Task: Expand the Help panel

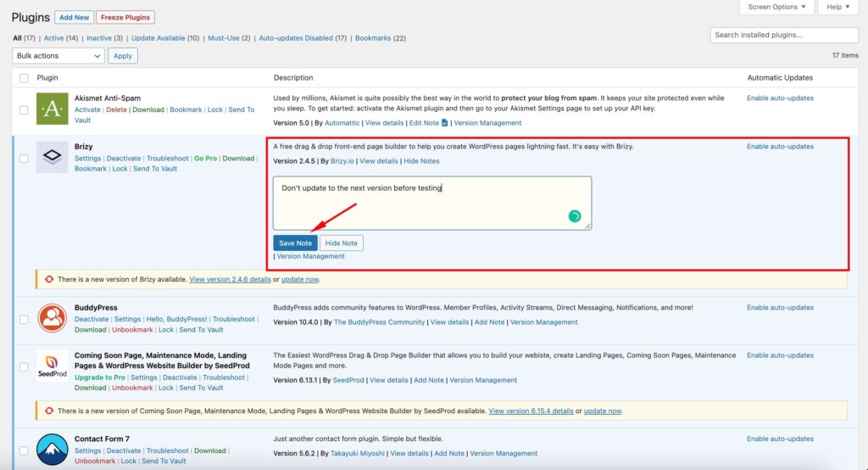Action: point(838,7)
